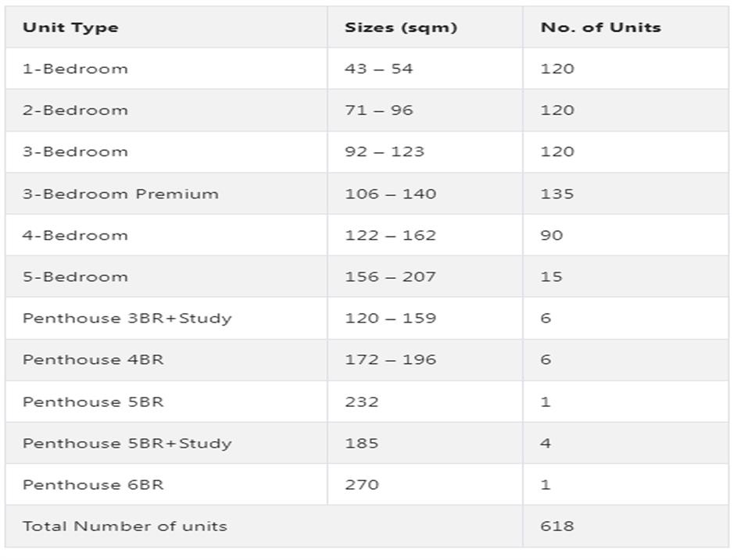Select the "232" size value
The height and width of the screenshot is (560, 737).
pos(361,401)
